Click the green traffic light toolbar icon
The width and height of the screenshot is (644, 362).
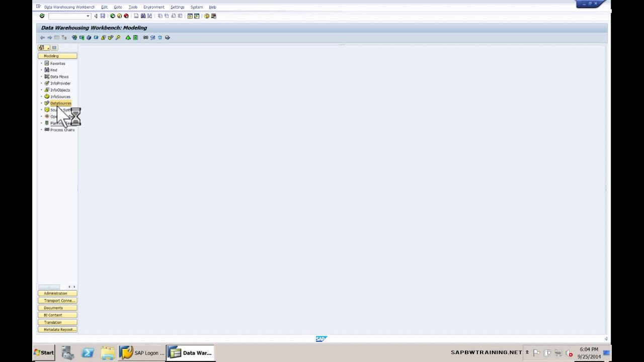(x=135, y=38)
